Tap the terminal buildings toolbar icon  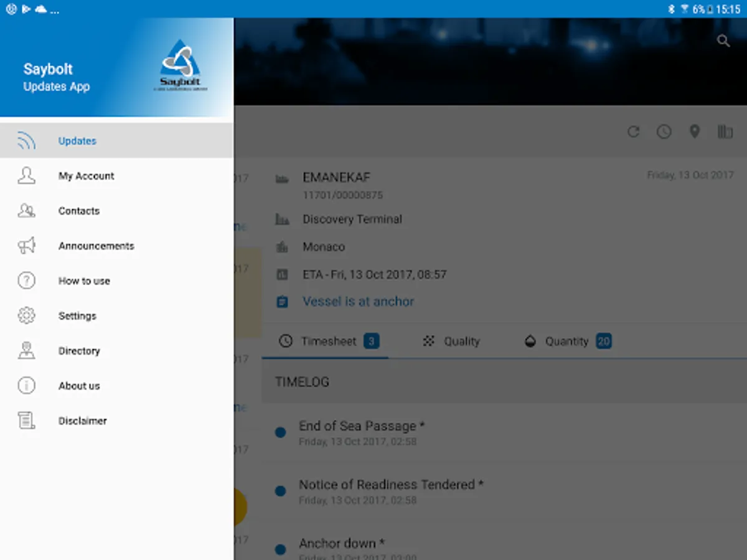(x=725, y=131)
